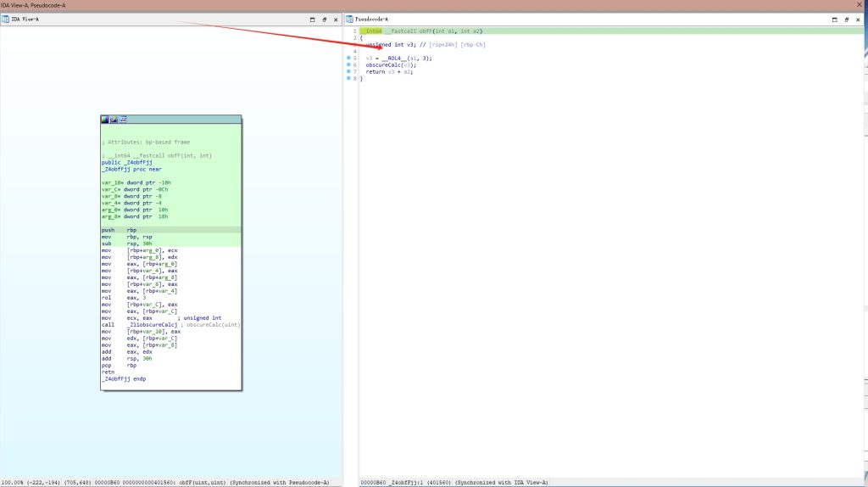Click 'mov ecx, eax' instruction
Viewport: 868px width, 487px height.
tap(127, 318)
